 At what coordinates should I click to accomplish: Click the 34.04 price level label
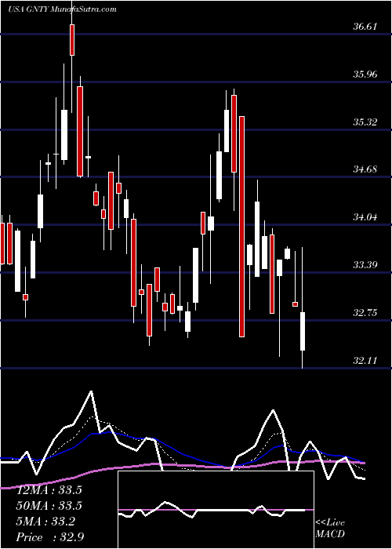click(x=365, y=217)
